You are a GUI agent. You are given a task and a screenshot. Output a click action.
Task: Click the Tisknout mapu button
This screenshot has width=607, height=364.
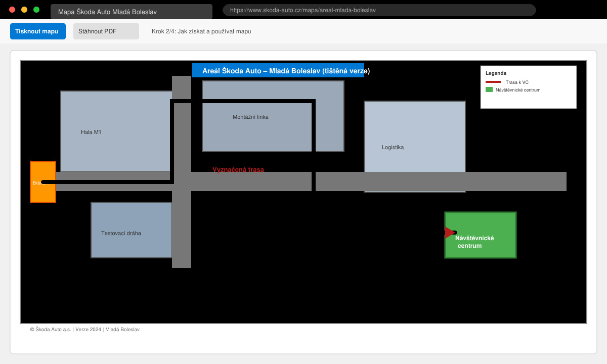(38, 31)
